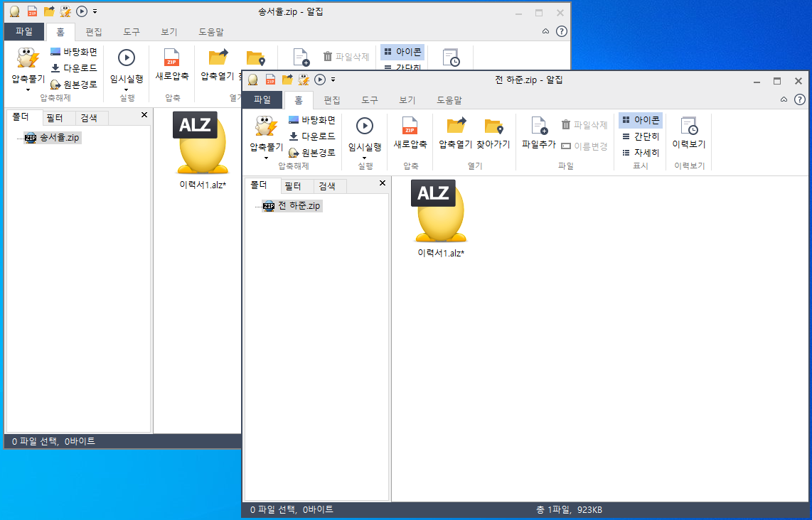Click 파일추가 icon in 전 하준.zip window

click(539, 126)
